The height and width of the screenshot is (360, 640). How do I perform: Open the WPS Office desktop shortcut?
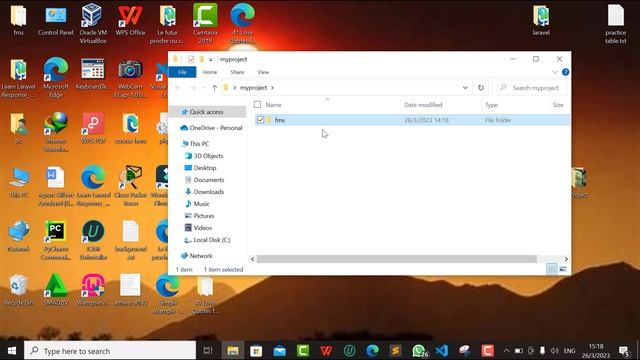[130, 20]
